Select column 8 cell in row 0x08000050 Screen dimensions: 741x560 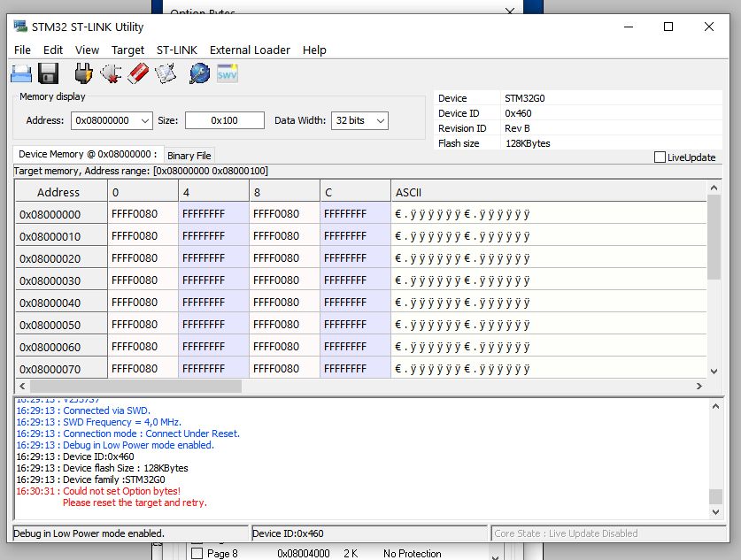point(284,325)
